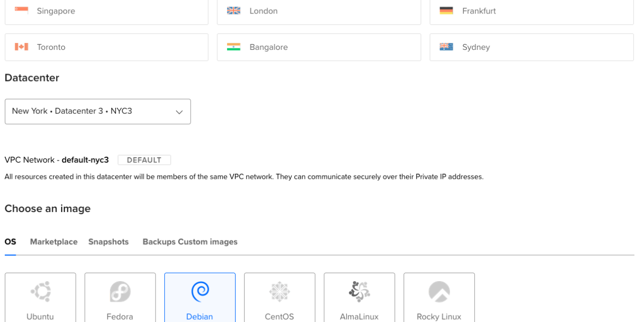Click the datacenter dropdown chevron arrow
This screenshot has height=322, width=644.
[x=179, y=112]
